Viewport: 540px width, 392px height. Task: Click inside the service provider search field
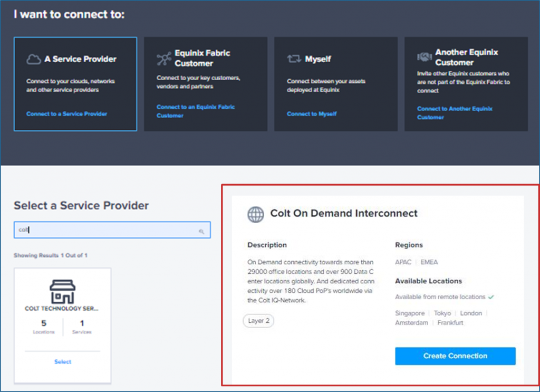click(x=105, y=230)
